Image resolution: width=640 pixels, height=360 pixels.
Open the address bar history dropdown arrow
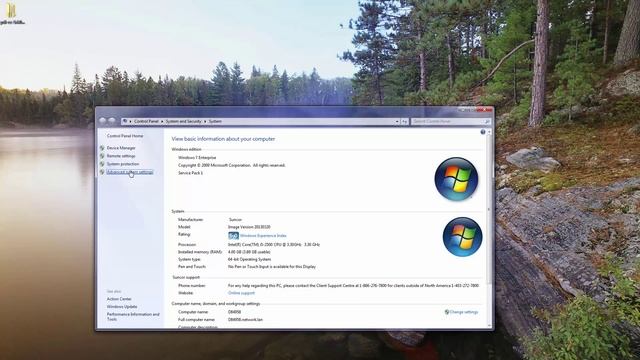pyautogui.click(x=397, y=122)
